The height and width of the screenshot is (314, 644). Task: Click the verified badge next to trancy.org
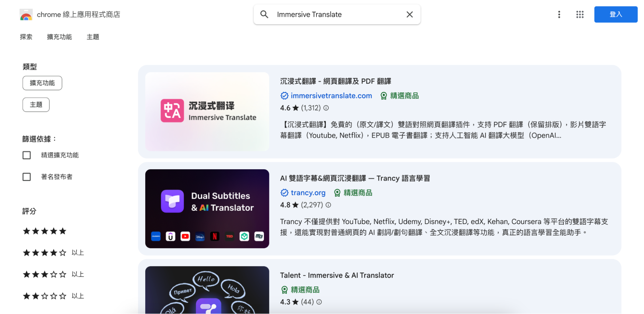(284, 193)
